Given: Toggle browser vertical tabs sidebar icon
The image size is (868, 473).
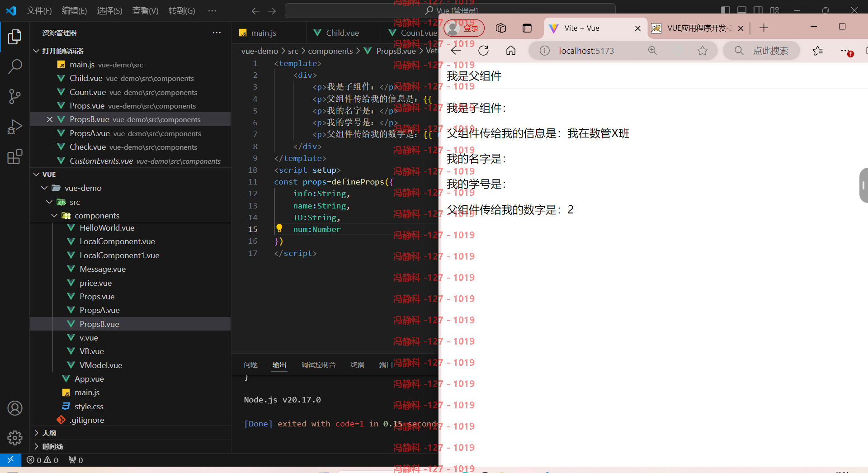Looking at the screenshot, I should coord(527,28).
